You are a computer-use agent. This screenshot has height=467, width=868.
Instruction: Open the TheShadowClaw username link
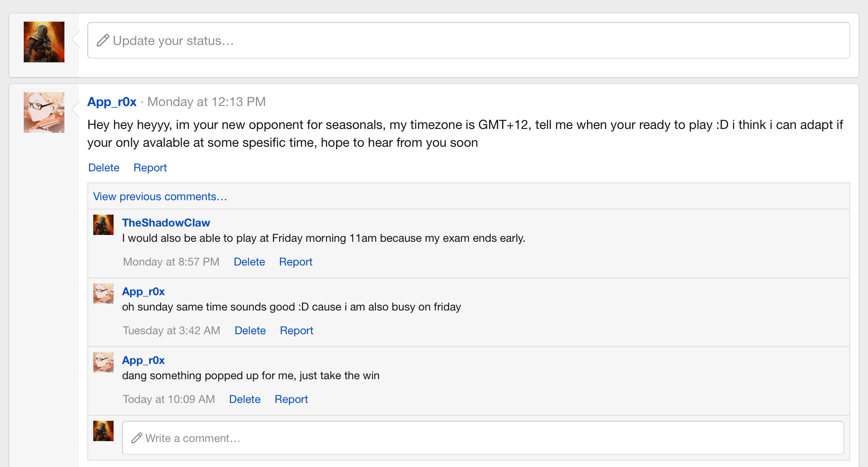[166, 223]
